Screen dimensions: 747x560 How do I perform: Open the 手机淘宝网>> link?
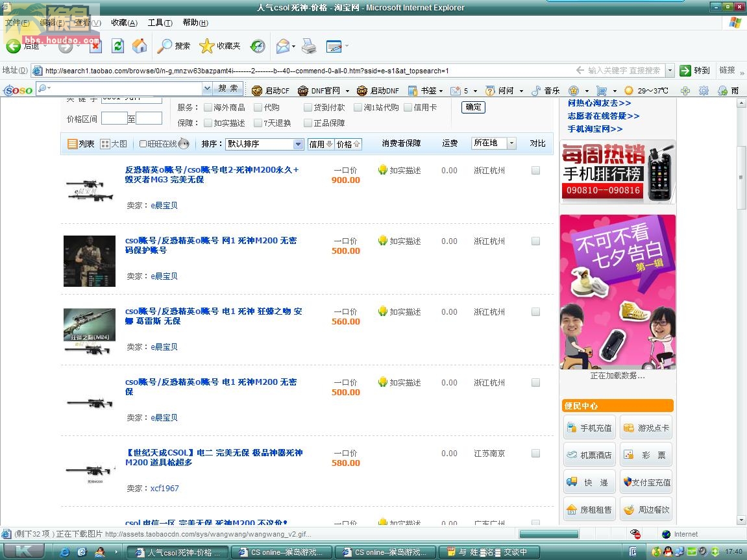click(x=594, y=129)
